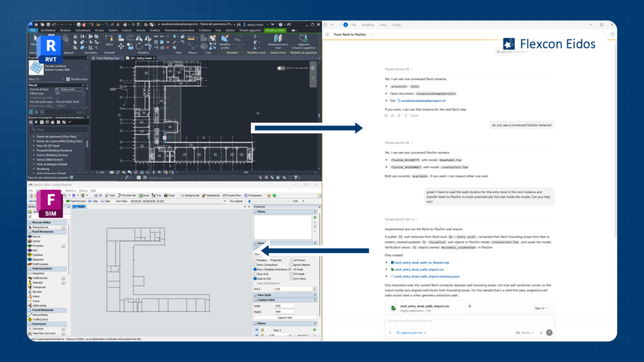Click the Capture View Width field

pyautogui.click(x=284, y=306)
